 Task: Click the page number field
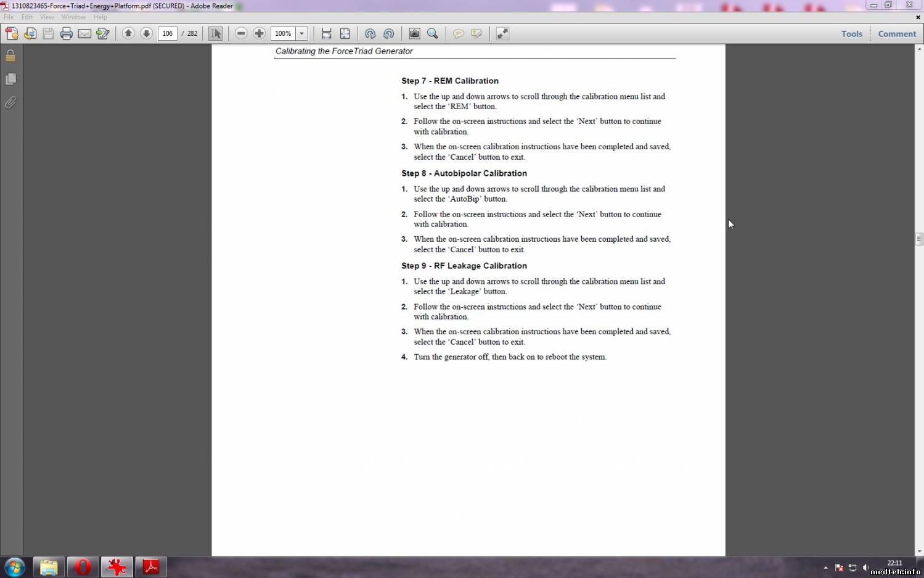tap(167, 33)
